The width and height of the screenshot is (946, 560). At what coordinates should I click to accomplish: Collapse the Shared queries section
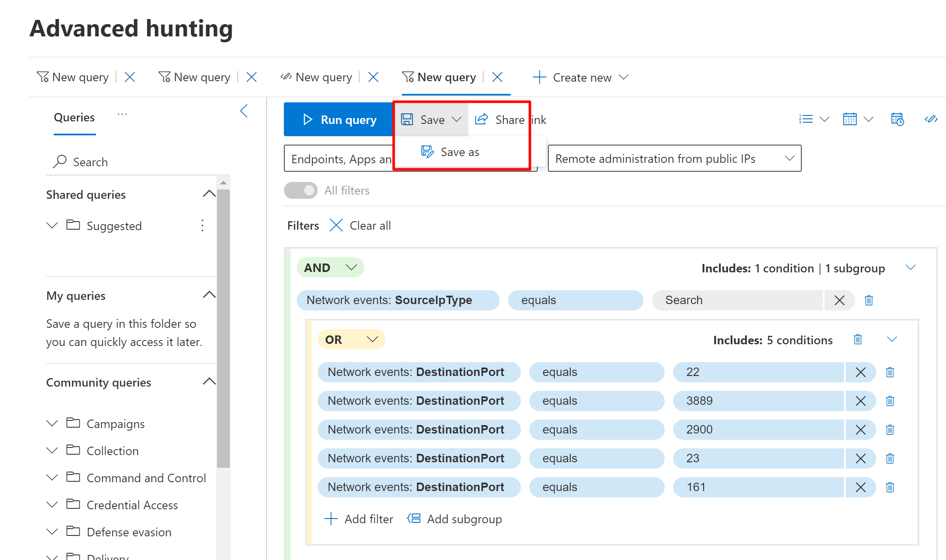pyautogui.click(x=209, y=194)
